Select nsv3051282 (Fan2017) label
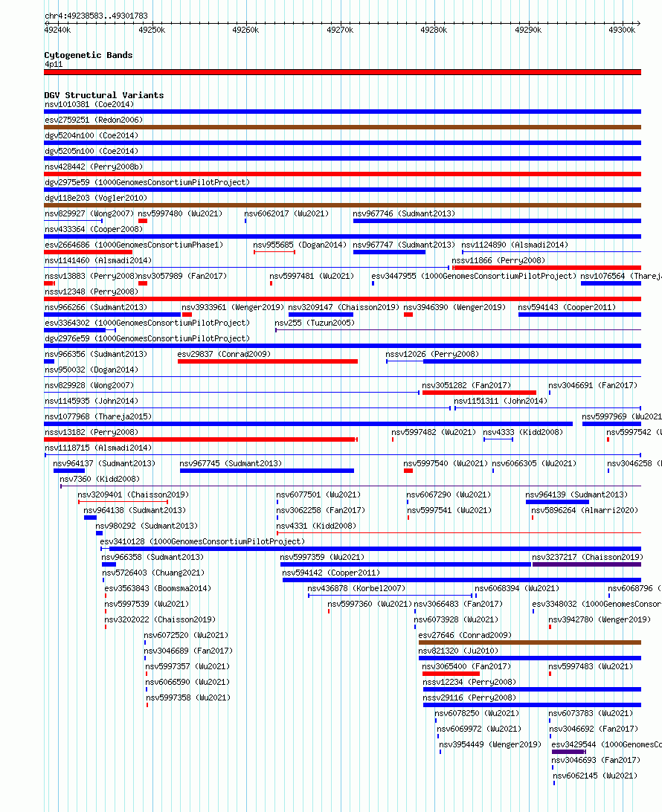The height and width of the screenshot is (812, 662). [x=466, y=385]
